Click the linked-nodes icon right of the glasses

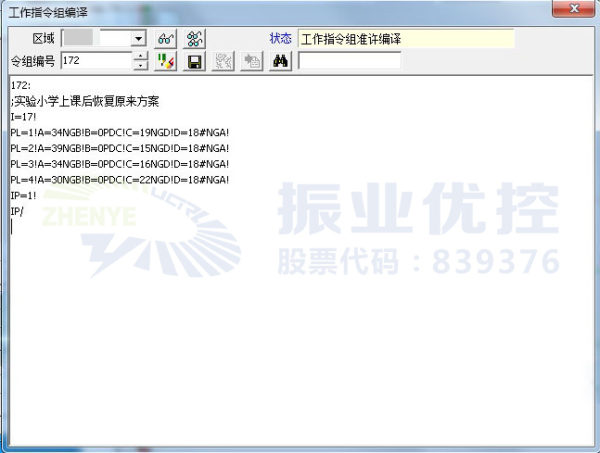click(x=196, y=38)
